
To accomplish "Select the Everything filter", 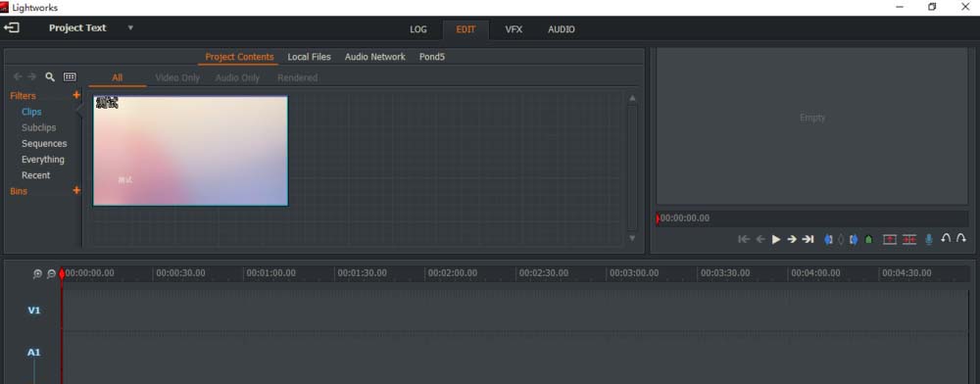I will click(42, 160).
